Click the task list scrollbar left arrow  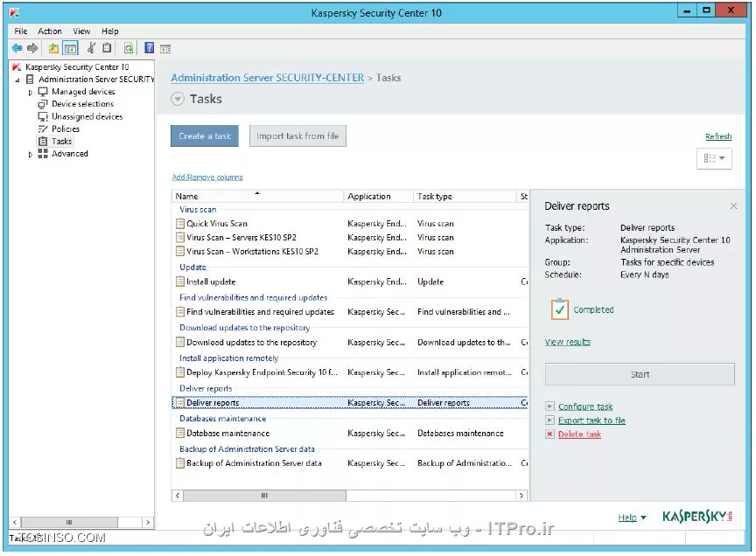point(178,496)
